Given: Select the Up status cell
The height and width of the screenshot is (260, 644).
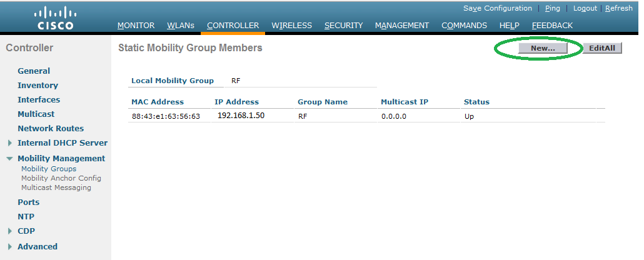Looking at the screenshot, I should [469, 117].
